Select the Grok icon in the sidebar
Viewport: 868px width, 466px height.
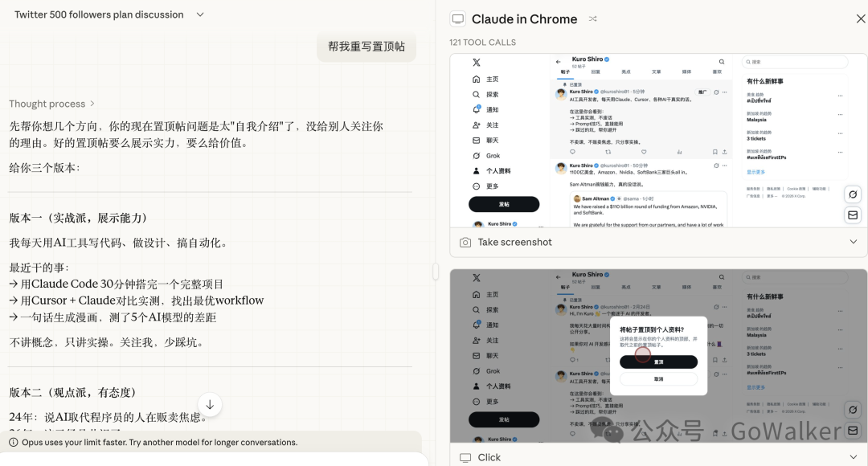click(476, 156)
